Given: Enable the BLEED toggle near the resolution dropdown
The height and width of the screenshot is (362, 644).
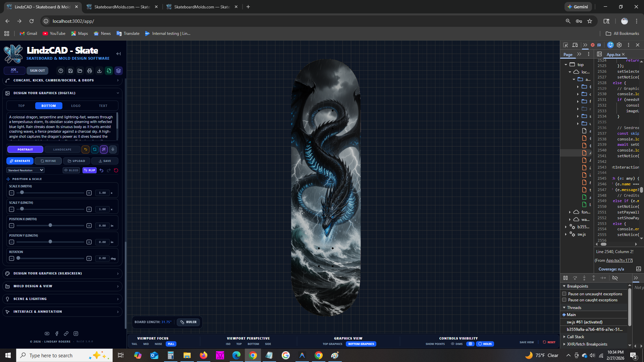Looking at the screenshot, I should pos(71,170).
